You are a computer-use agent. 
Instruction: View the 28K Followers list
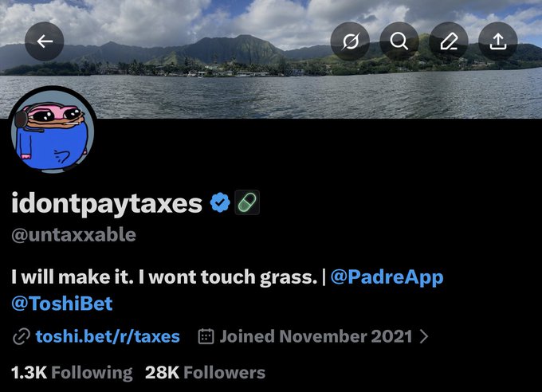tap(205, 373)
